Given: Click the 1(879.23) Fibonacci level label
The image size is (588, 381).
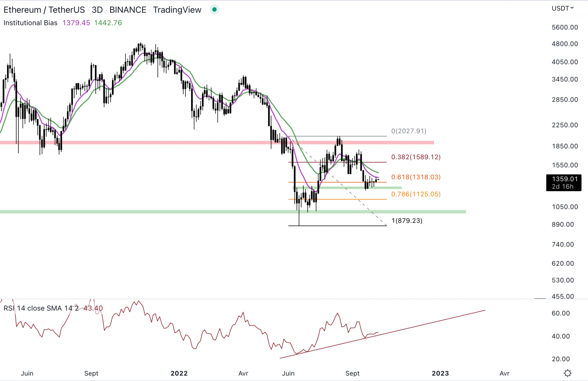Looking at the screenshot, I should coord(407,220).
